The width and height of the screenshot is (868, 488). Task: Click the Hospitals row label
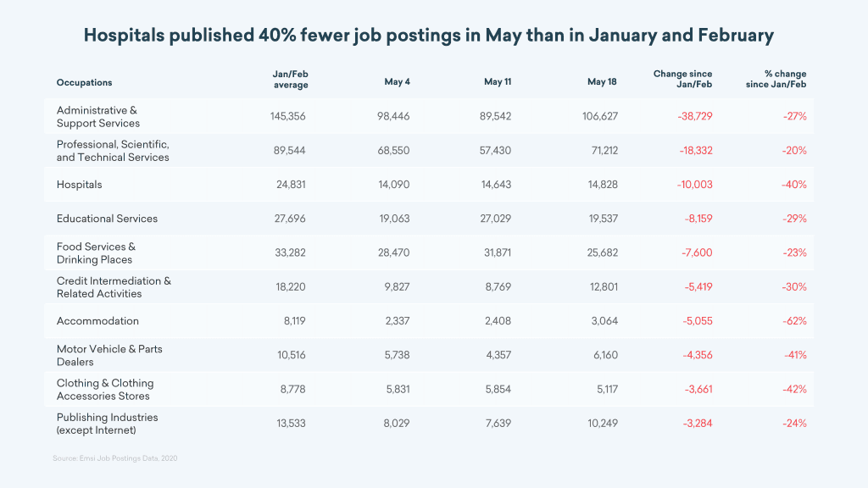click(79, 185)
